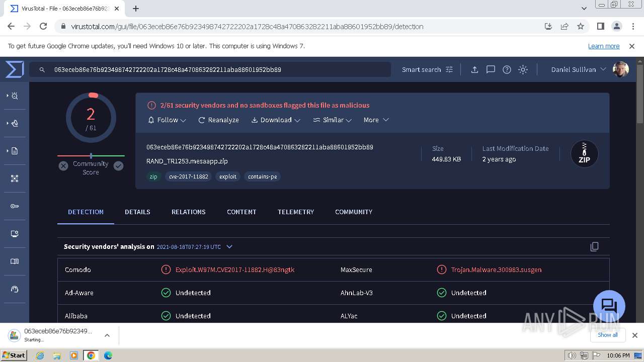Screen dimensions: 644x362
Task: Vote malicious with community X icon
Action: click(x=63, y=166)
